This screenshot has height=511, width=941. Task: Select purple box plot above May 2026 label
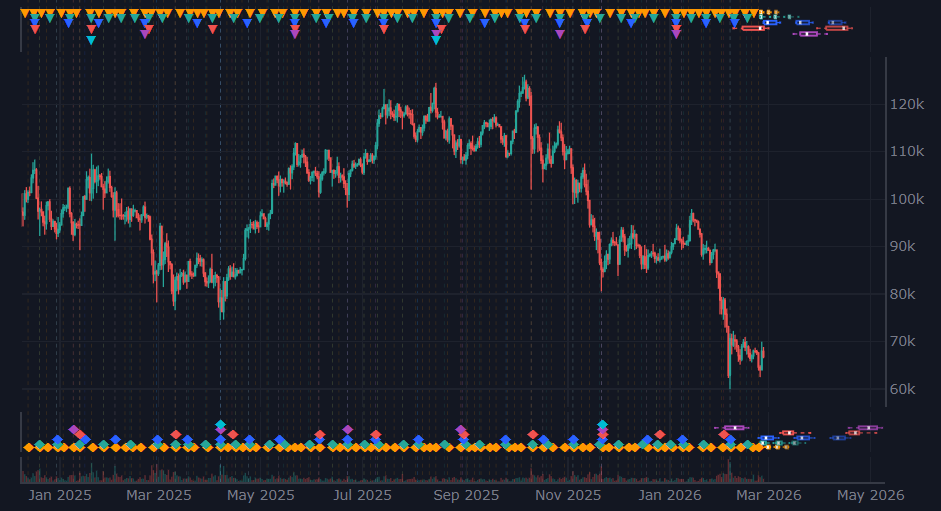click(x=866, y=428)
